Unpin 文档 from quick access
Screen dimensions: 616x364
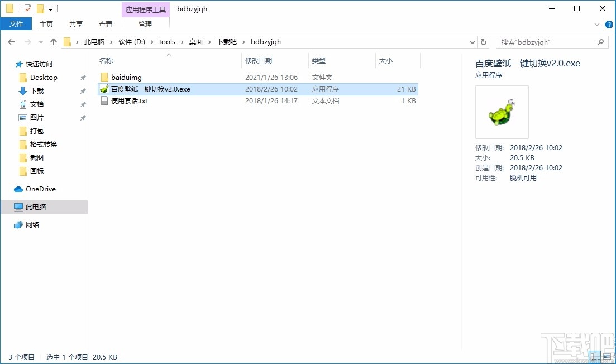click(82, 104)
